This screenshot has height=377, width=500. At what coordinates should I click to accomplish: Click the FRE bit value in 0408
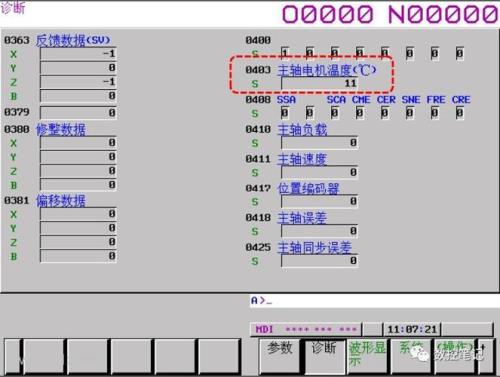(x=435, y=113)
